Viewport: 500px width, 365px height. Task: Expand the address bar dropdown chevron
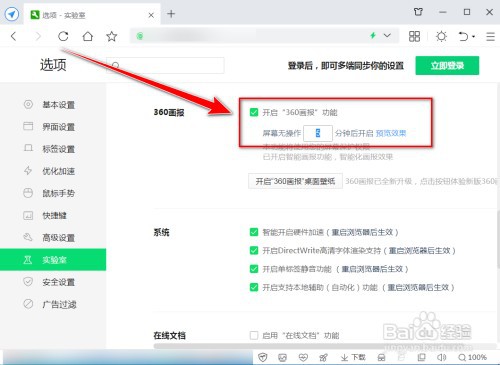click(387, 35)
